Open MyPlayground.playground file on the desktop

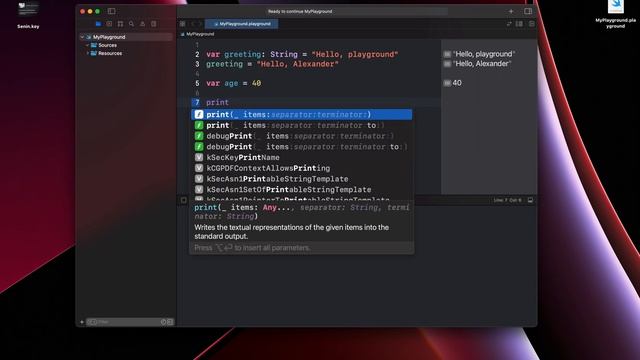click(616, 15)
